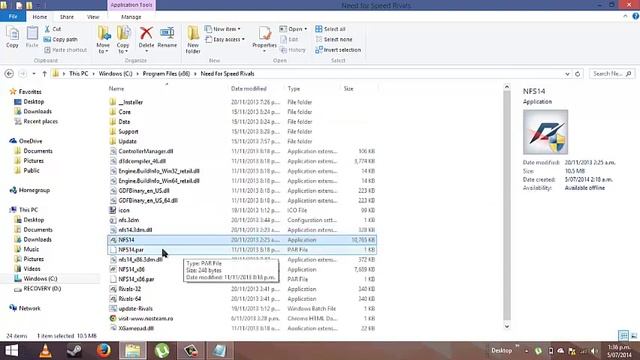
Task: Click the Up one level arrow
Action: [44, 74]
